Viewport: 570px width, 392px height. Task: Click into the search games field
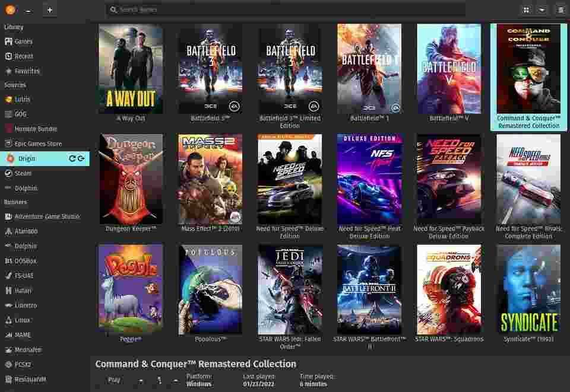click(x=286, y=10)
